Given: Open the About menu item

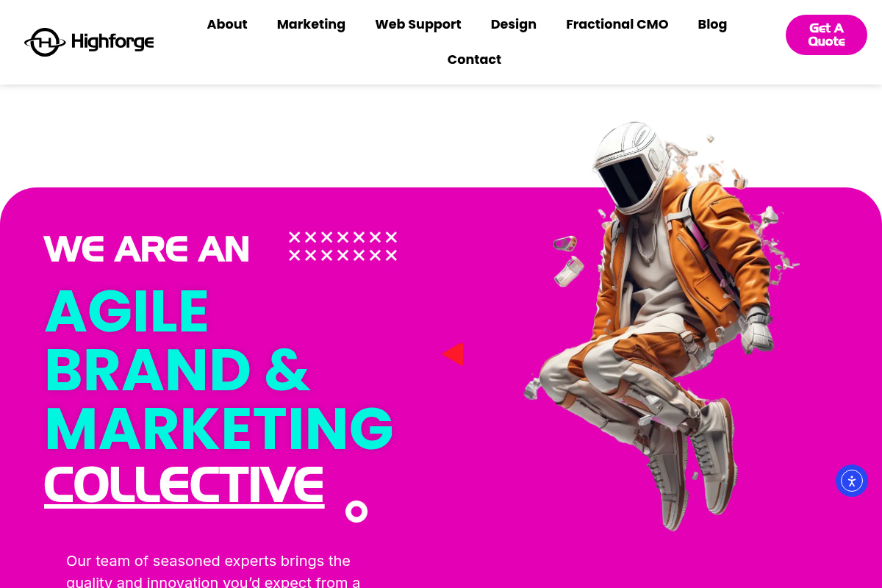Looking at the screenshot, I should coord(227,24).
